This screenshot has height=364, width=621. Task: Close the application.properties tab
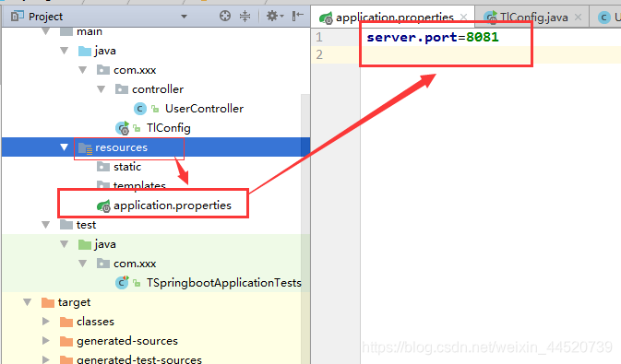point(463,18)
